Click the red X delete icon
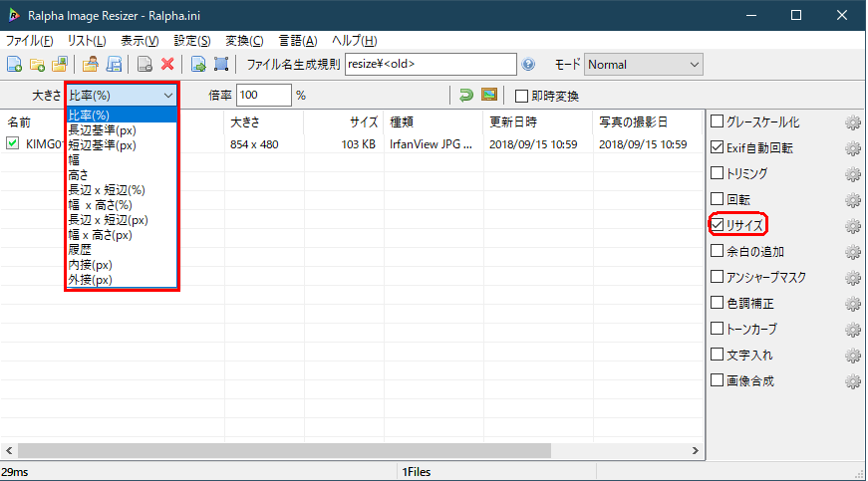The height and width of the screenshot is (481, 868). pos(167,64)
